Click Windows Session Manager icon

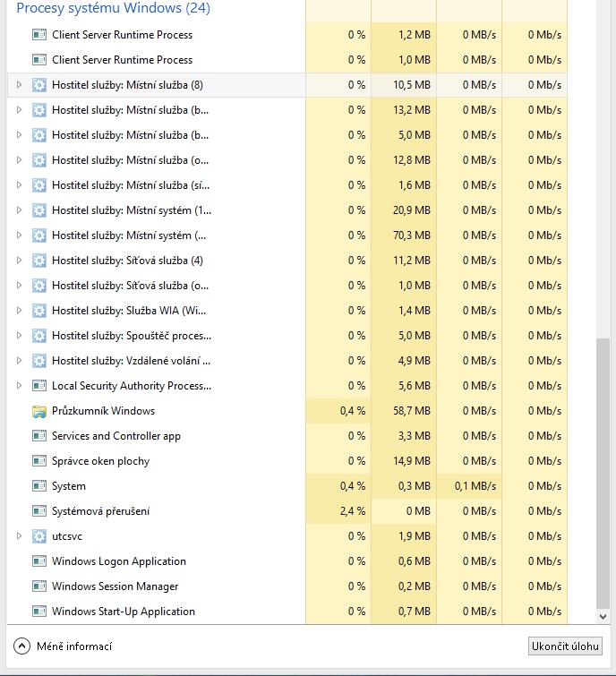39,586
